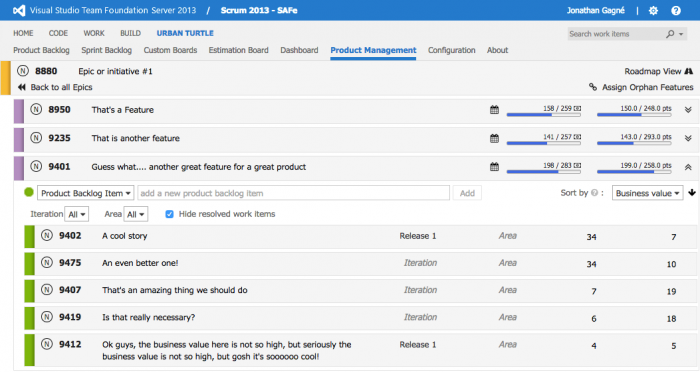Open the BUILD menu
The width and height of the screenshot is (700, 372).
130,33
